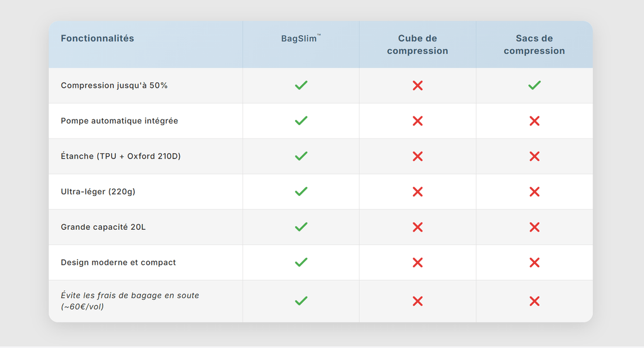Click BagSlim checkmark for Pompe automatique intégrée
644x348 pixels.
[x=301, y=120]
